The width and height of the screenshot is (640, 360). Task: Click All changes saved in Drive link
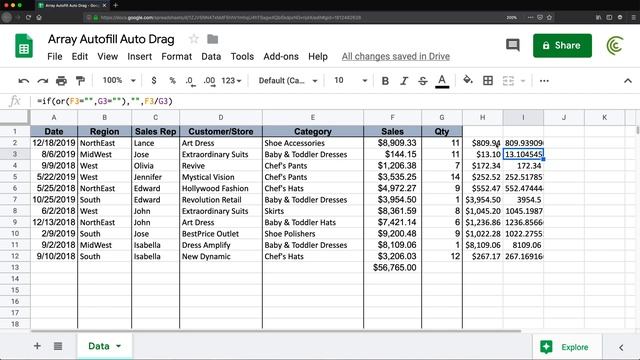click(396, 56)
